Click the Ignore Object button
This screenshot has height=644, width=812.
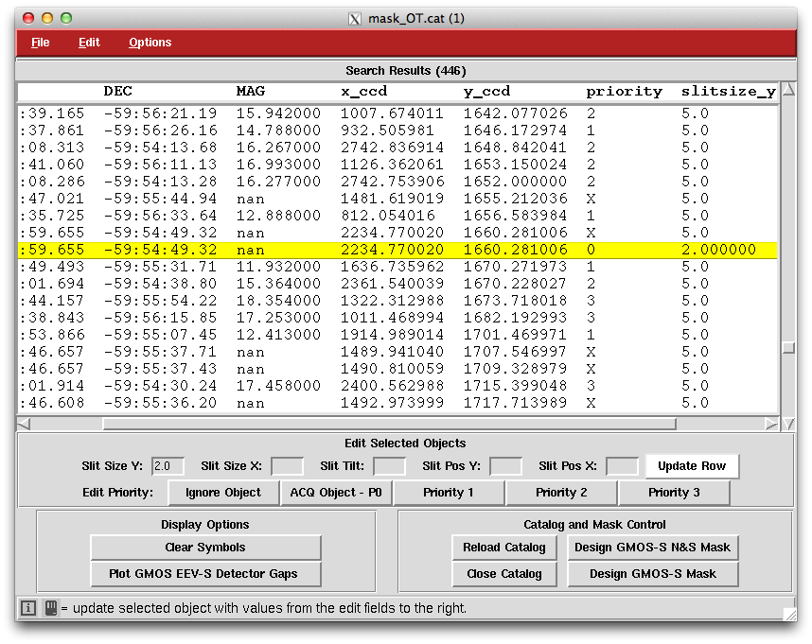point(223,493)
